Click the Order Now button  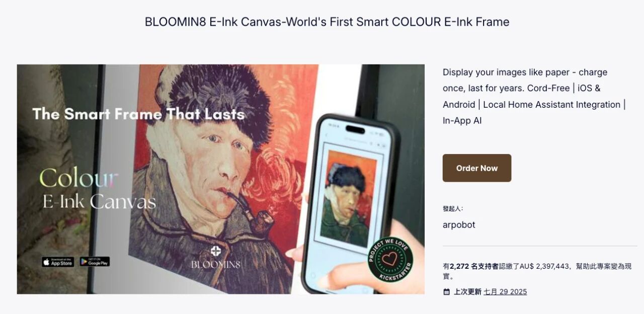coord(477,168)
